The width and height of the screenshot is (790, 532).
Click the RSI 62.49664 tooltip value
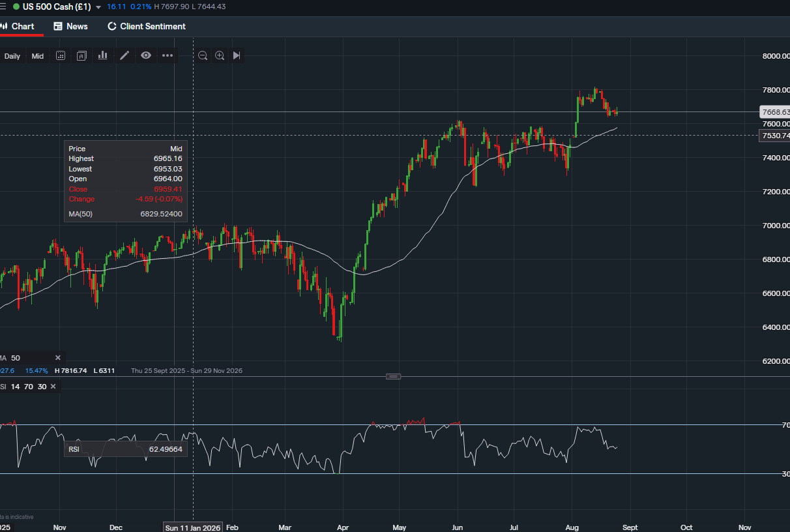[166, 449]
